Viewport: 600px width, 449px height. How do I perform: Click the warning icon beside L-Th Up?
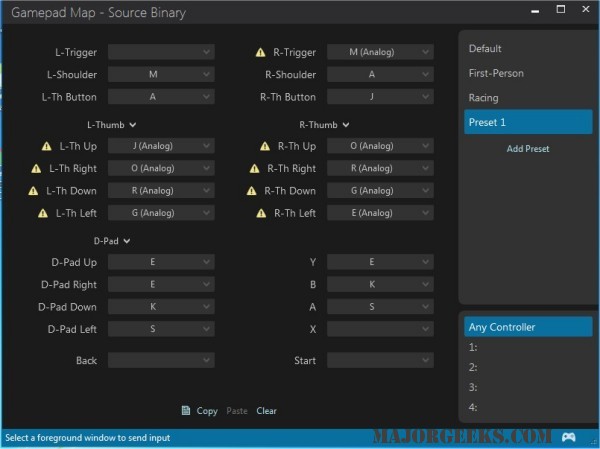(x=47, y=146)
